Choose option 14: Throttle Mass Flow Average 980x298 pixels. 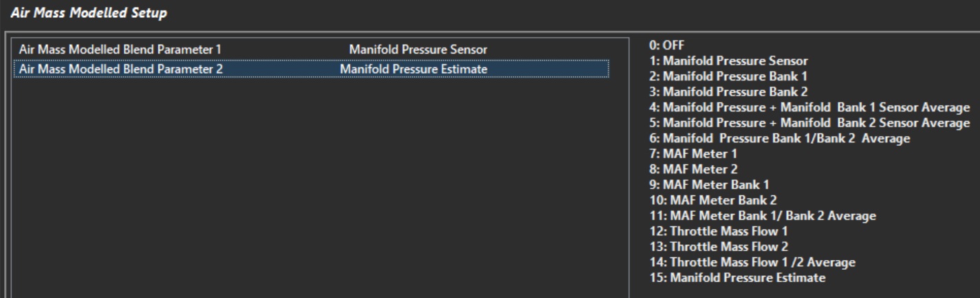coord(752,262)
